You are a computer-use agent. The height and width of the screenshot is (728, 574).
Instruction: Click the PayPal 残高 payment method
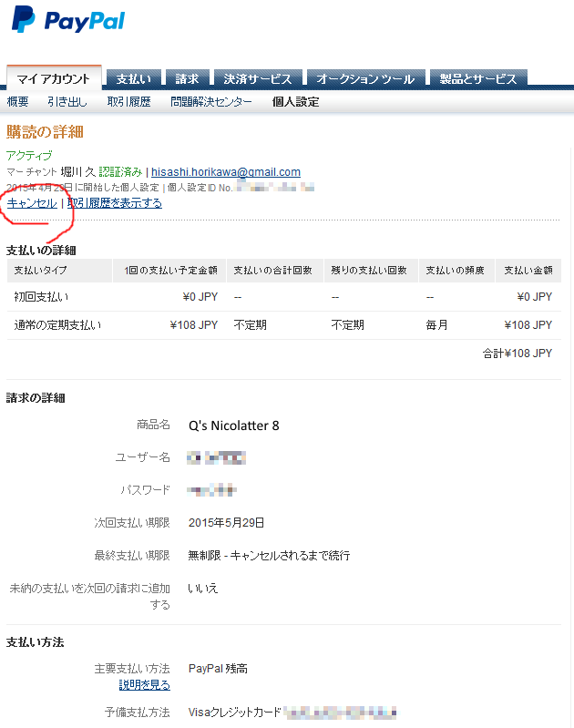click(x=218, y=669)
